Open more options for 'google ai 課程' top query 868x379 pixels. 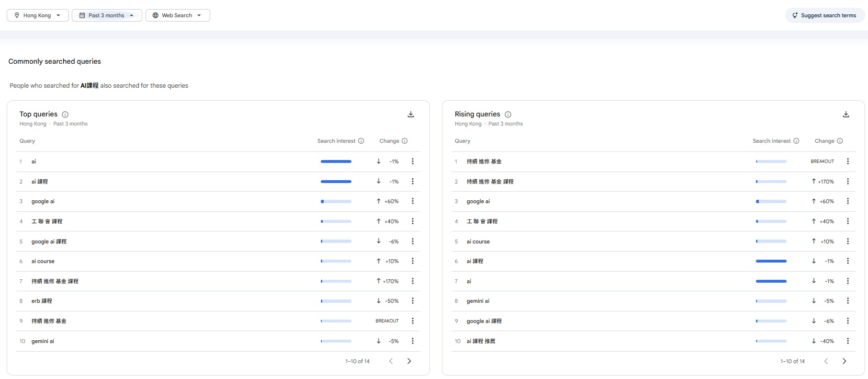click(413, 241)
